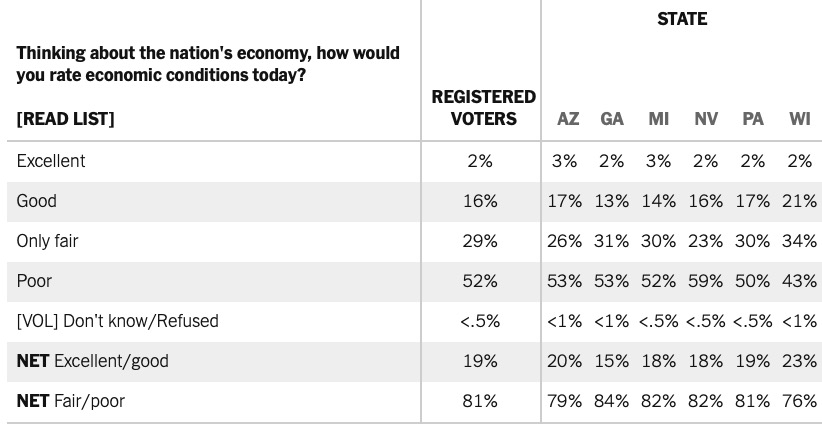Select WI value in NET Fair/poor row
Screen dimensions: 822x424
(x=798, y=401)
